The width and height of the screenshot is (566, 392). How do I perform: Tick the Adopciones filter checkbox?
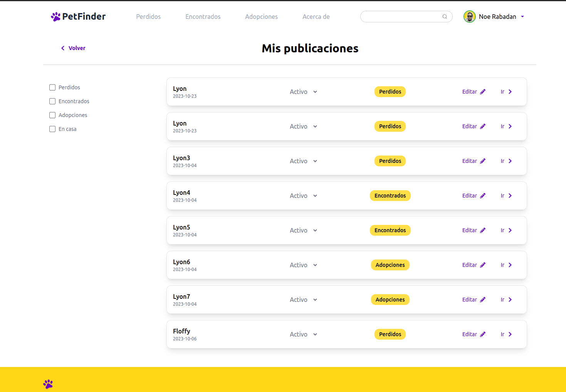52,115
